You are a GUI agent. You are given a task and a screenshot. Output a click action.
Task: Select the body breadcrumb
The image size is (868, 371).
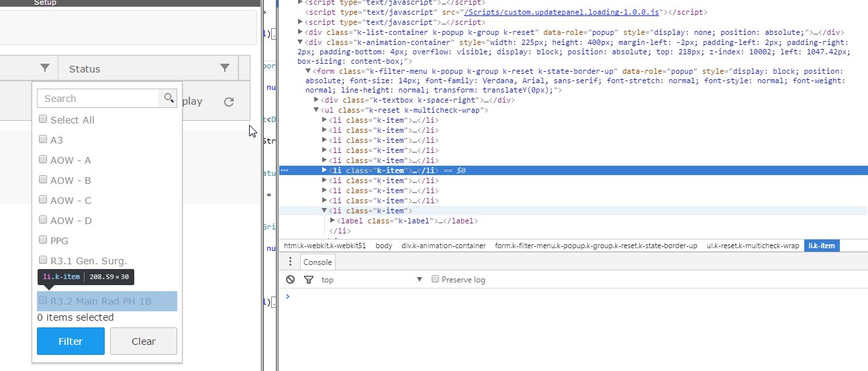(384, 246)
